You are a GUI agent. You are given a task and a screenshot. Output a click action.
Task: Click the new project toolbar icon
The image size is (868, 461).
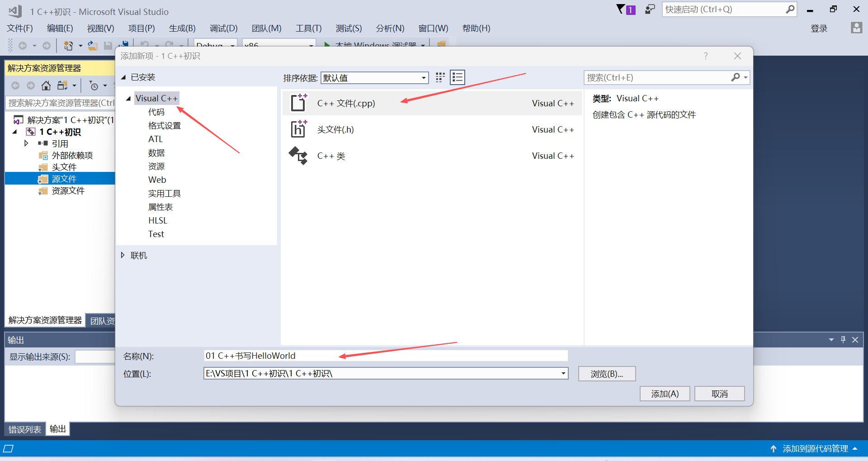tap(68, 46)
